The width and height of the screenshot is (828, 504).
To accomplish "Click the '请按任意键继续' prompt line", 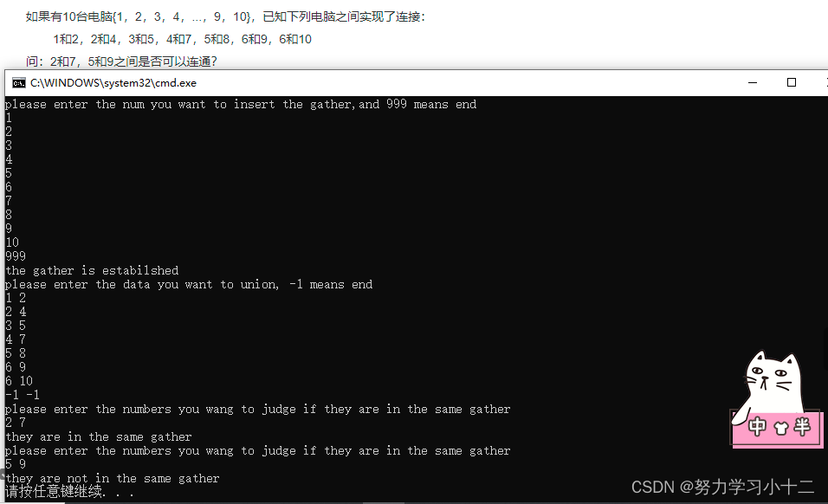I will tap(69, 493).
